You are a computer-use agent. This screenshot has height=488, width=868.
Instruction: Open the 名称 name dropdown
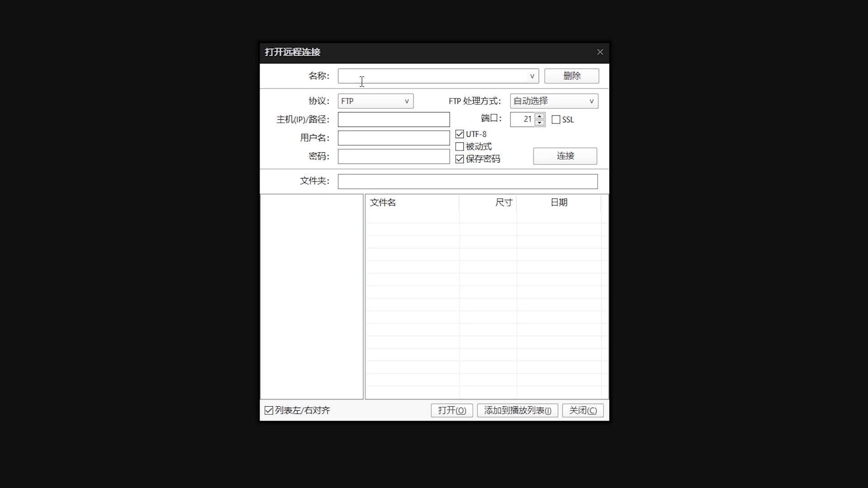click(532, 76)
